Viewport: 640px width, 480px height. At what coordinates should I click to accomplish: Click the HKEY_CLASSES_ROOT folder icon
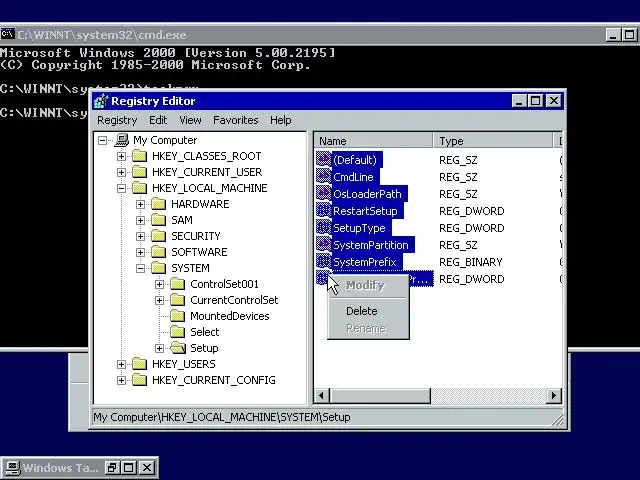click(140, 156)
